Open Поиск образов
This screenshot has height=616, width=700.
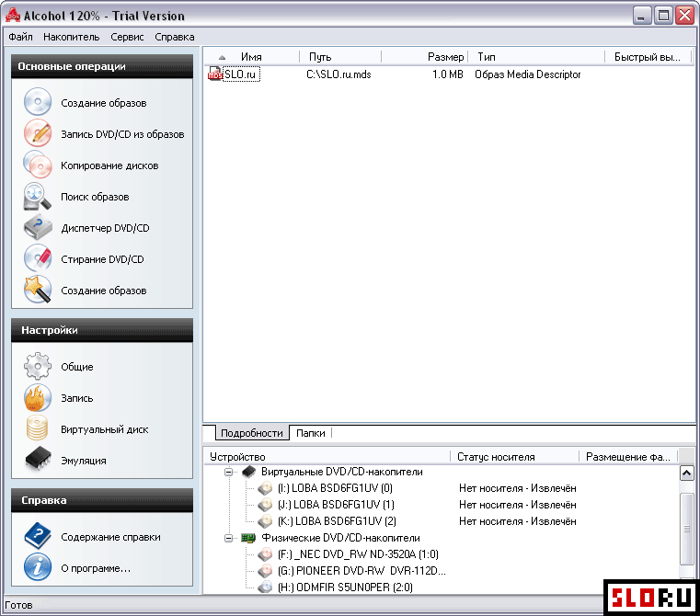[x=95, y=197]
